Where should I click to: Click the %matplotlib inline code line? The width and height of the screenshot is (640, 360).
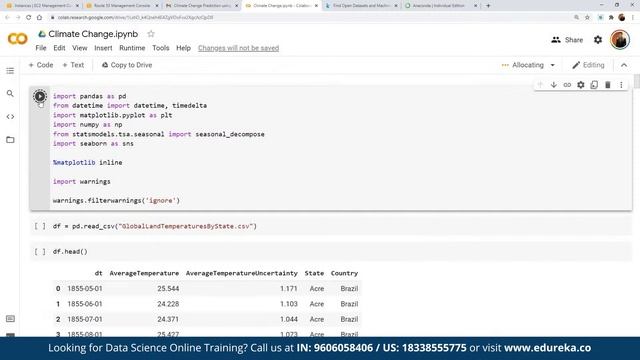pyautogui.click(x=87, y=162)
